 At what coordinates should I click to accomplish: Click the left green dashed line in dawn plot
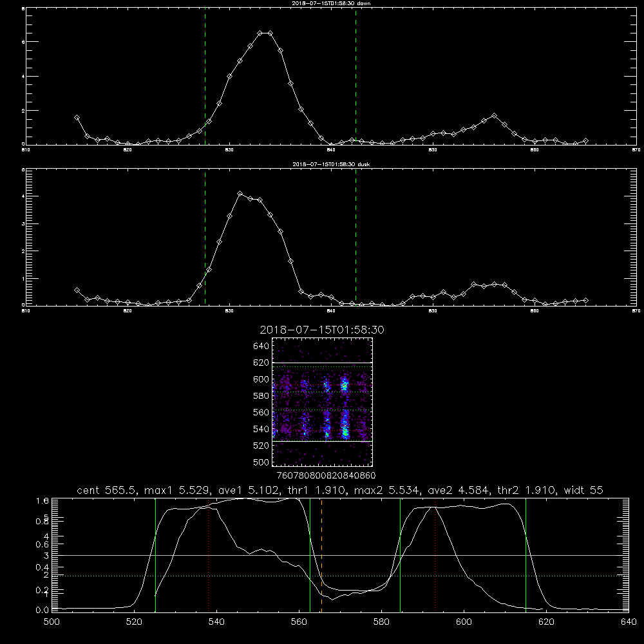205,78
